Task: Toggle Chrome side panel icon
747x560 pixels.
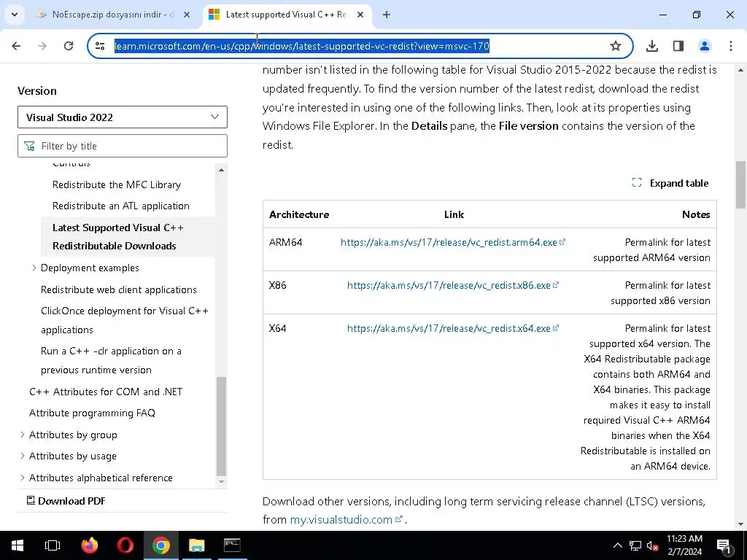Action: (678, 46)
